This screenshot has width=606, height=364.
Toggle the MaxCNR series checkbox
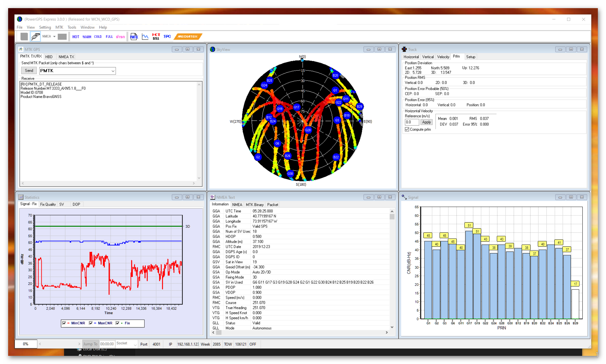(x=91, y=323)
